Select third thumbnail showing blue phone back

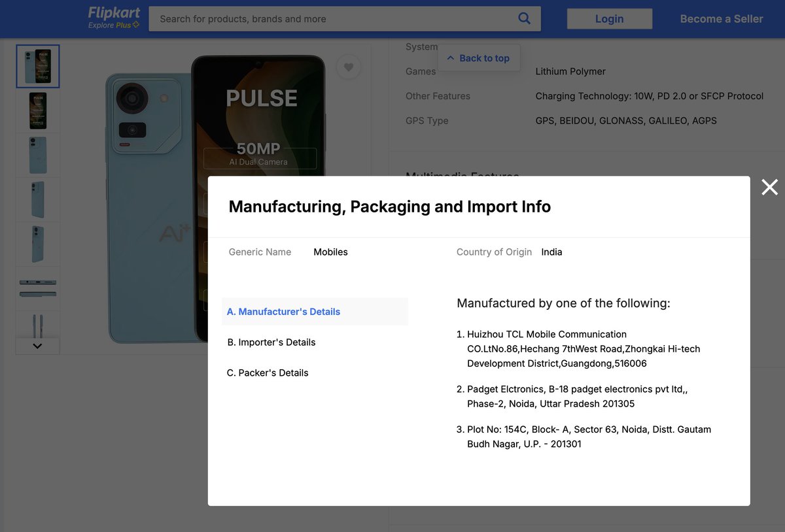click(38, 156)
